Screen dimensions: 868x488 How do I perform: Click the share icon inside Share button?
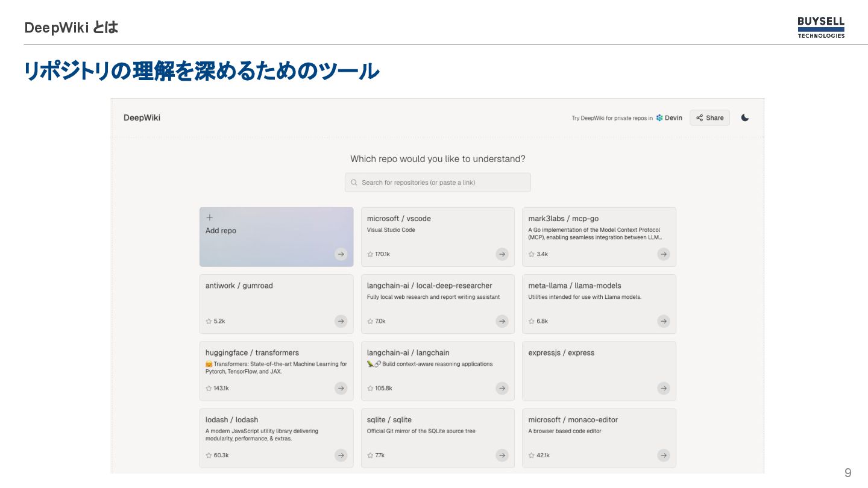(x=700, y=117)
